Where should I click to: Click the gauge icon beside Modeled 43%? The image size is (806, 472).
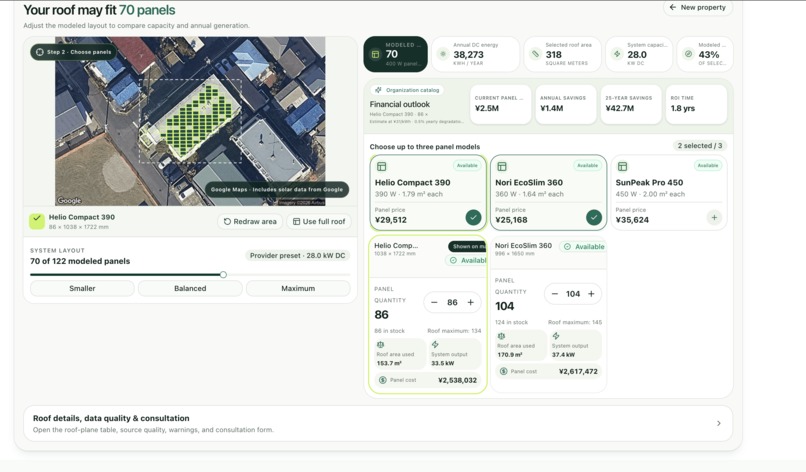click(x=688, y=54)
